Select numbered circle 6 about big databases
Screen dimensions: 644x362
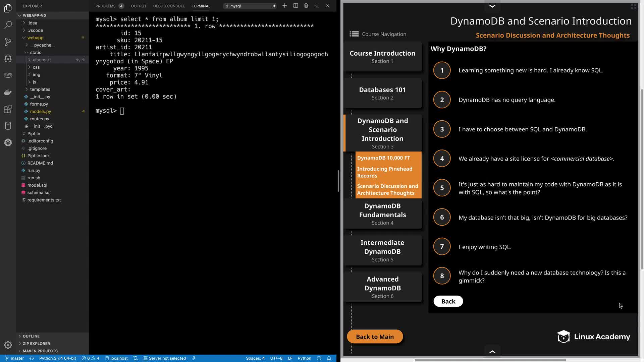(x=442, y=217)
